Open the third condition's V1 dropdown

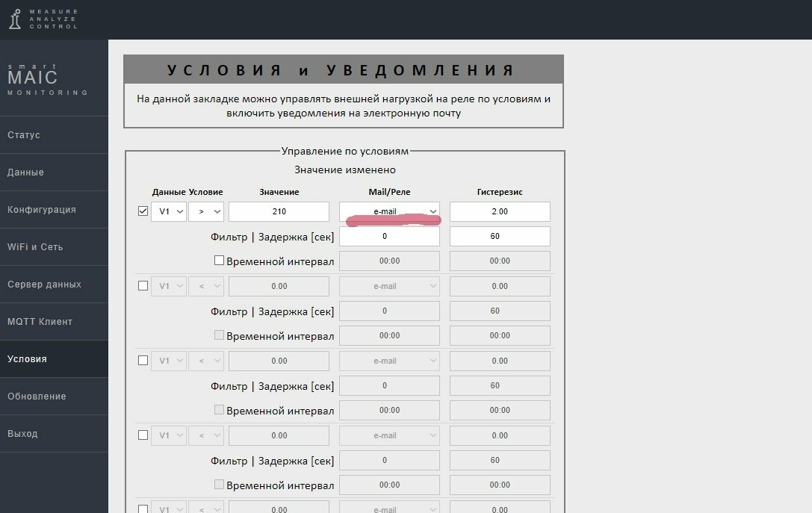coord(169,360)
